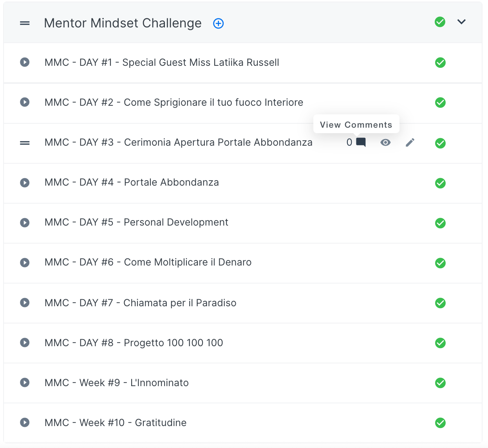Toggle green checkmark on DAY #2 lesson

[x=440, y=103]
